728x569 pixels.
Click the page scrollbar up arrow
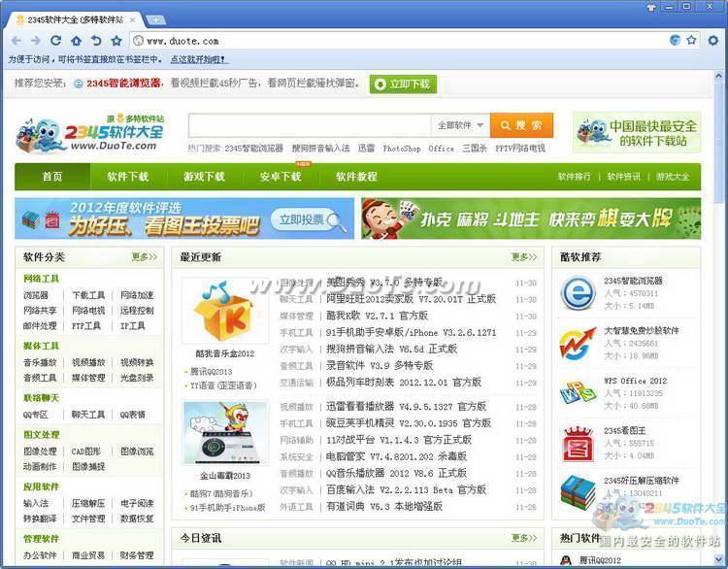(718, 76)
